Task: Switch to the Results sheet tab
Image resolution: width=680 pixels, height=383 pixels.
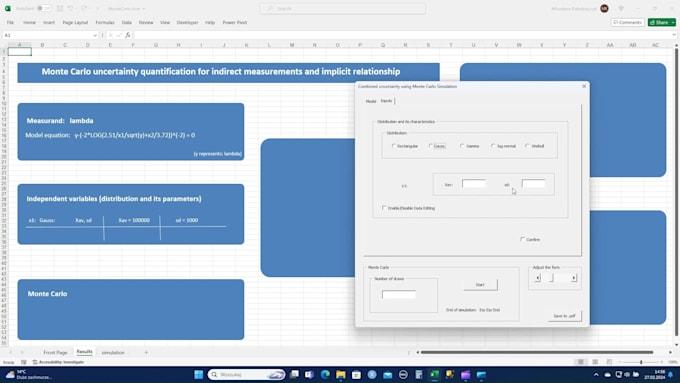Action: pos(85,352)
